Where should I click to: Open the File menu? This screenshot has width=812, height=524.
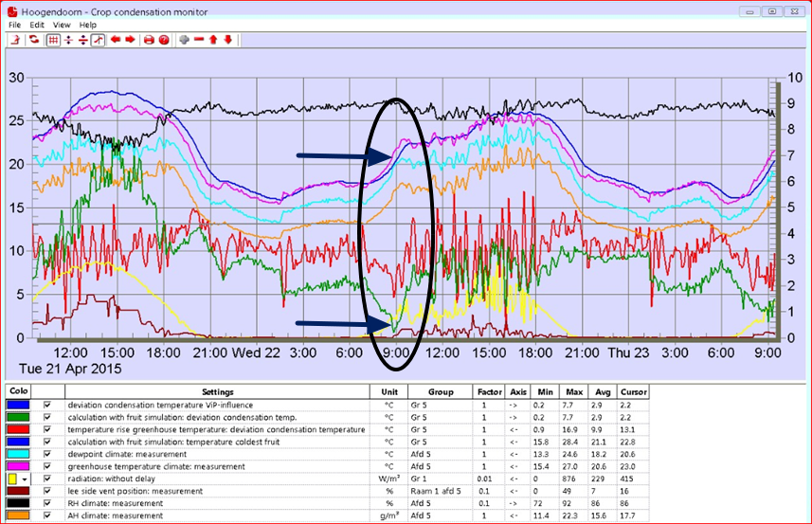(x=14, y=25)
